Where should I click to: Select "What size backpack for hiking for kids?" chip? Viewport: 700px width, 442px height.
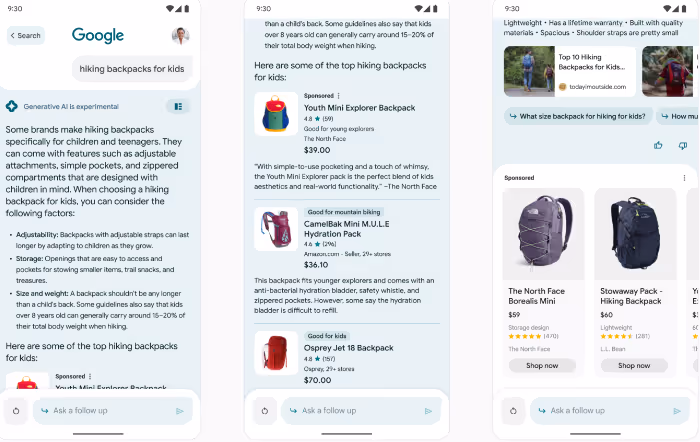tap(578, 117)
